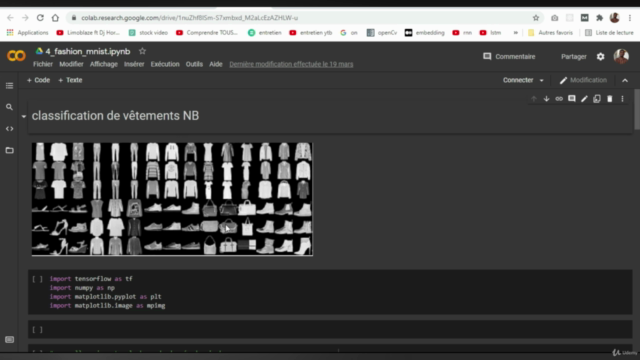Collapse the classification de vêtements NB section
The width and height of the screenshot is (640, 360).
click(24, 116)
